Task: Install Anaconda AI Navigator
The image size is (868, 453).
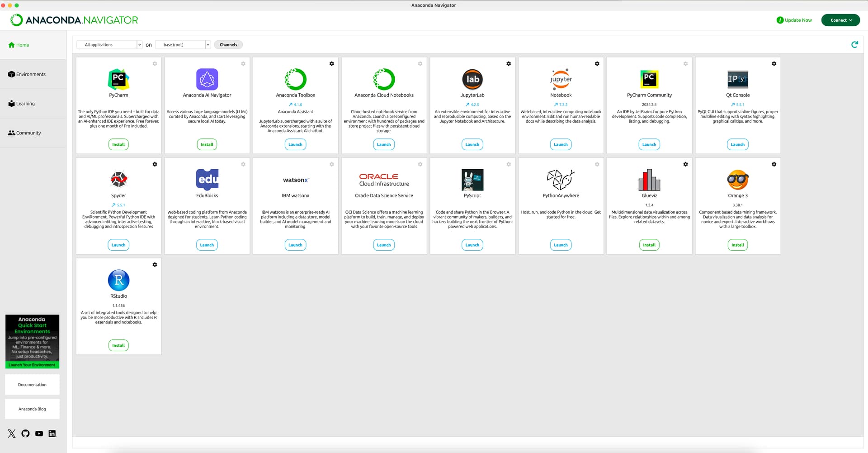Action: 207,144
